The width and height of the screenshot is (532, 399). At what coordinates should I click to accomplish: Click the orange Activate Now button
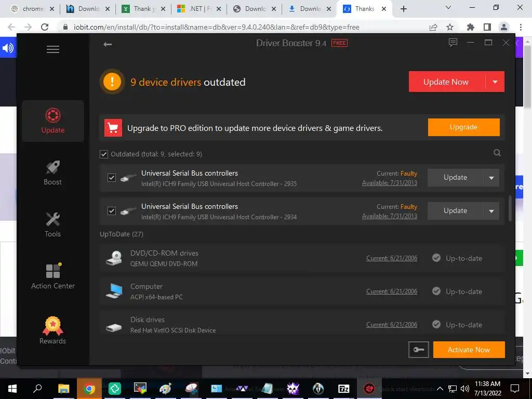pos(469,350)
